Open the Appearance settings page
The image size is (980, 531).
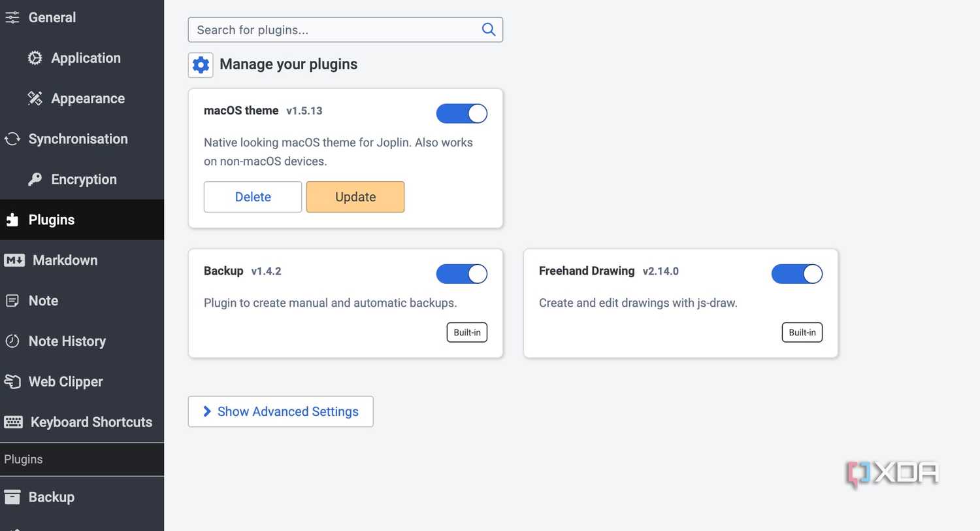coord(82,99)
